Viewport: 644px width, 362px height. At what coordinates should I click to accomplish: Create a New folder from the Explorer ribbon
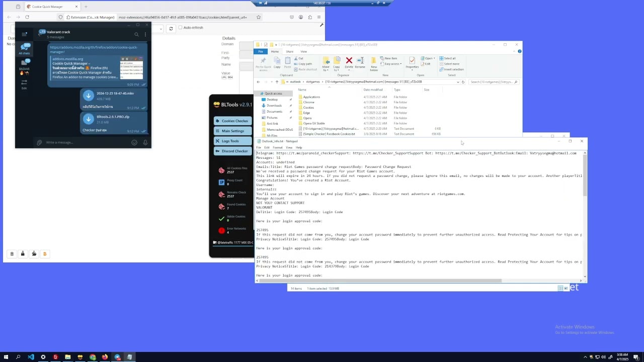374,63
